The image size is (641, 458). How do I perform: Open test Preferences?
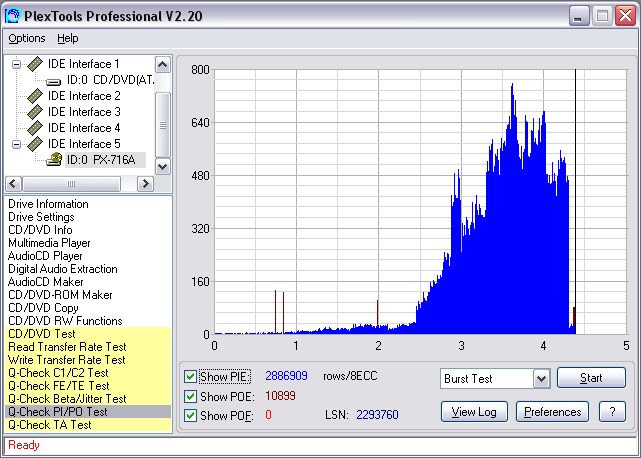(x=552, y=412)
